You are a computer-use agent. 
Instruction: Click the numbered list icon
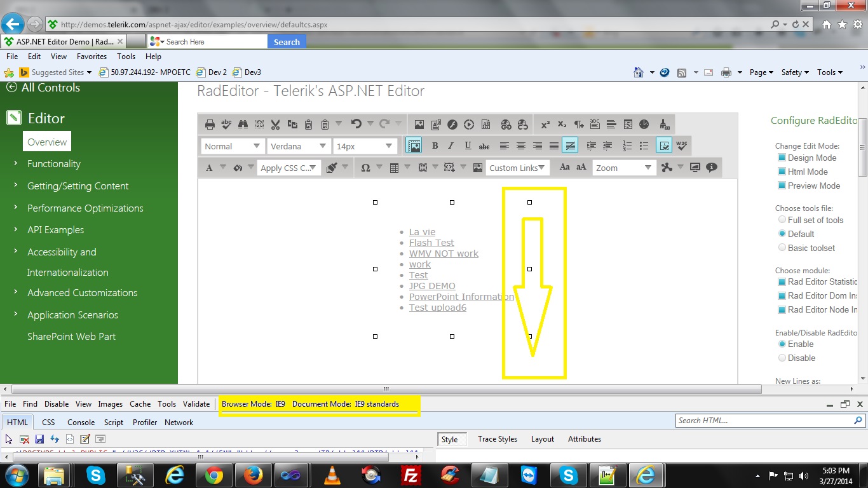(627, 146)
